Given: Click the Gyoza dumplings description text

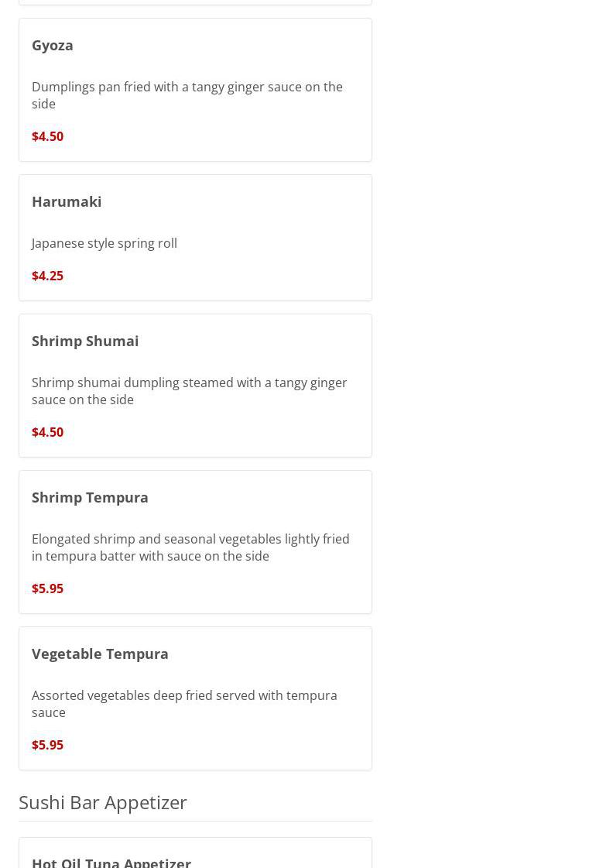Looking at the screenshot, I should click(187, 95).
